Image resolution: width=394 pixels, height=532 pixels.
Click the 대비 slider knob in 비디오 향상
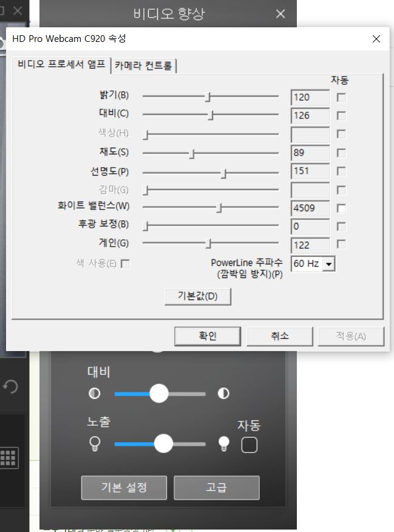158,394
